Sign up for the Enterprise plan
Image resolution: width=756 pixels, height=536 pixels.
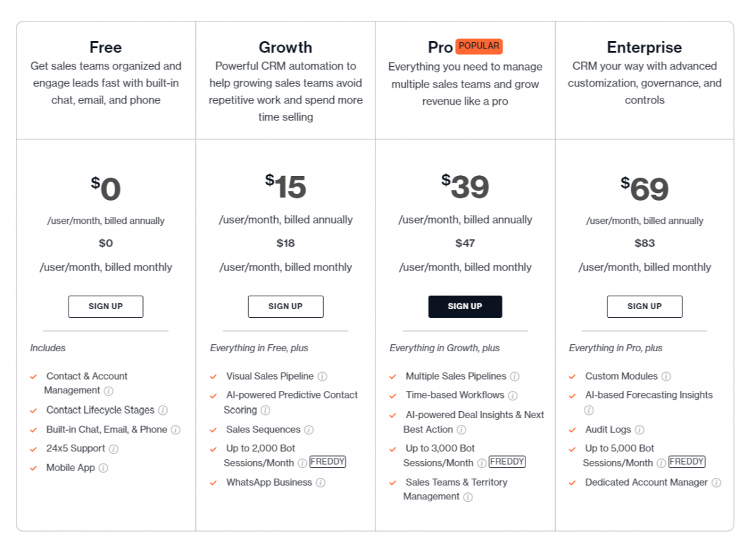point(644,306)
